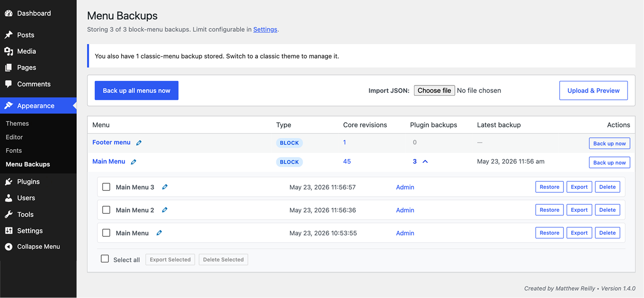
Task: Go to Themes submenu item
Action: (17, 123)
